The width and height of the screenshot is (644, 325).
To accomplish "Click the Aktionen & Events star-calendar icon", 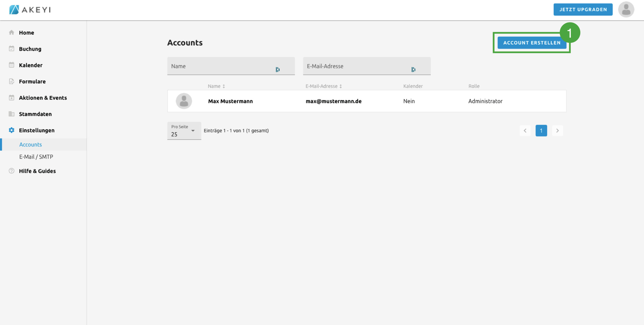I will [x=12, y=98].
